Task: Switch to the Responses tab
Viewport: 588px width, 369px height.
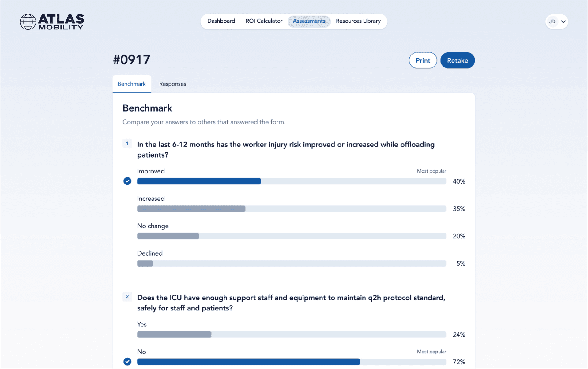Action: click(172, 84)
